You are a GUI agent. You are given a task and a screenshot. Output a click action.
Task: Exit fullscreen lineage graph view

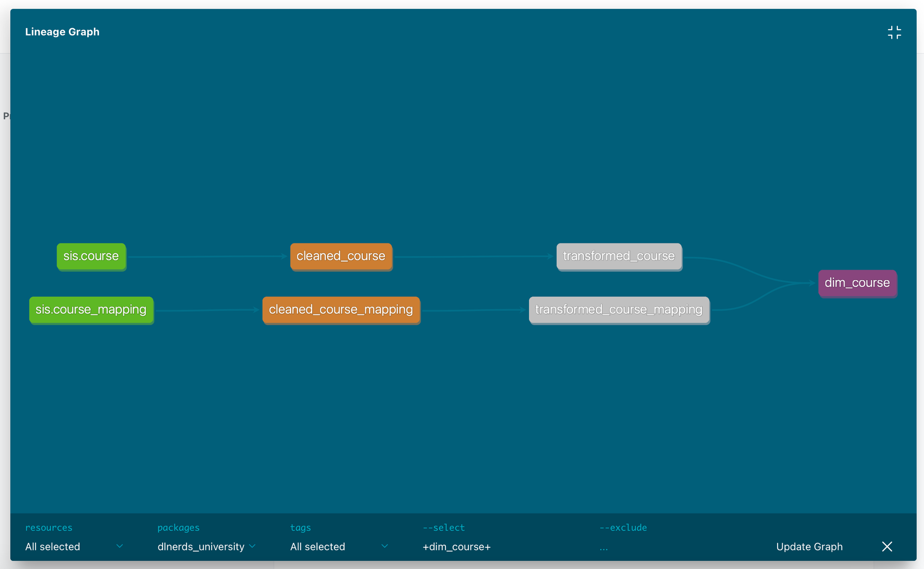click(x=894, y=32)
